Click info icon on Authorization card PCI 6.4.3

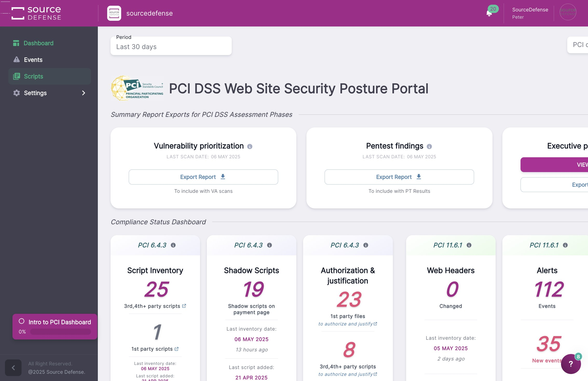[x=366, y=245]
